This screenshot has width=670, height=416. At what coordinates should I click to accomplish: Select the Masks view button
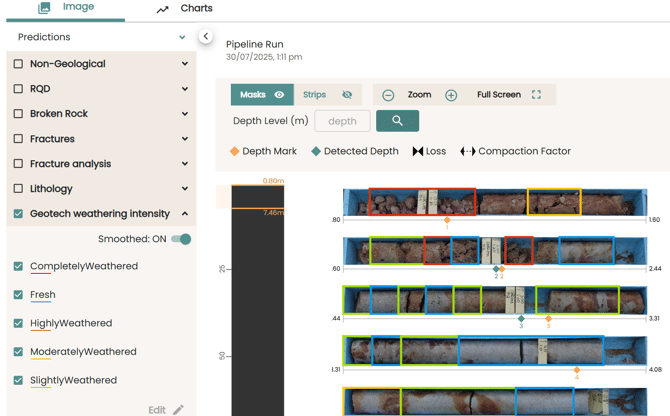pos(262,95)
